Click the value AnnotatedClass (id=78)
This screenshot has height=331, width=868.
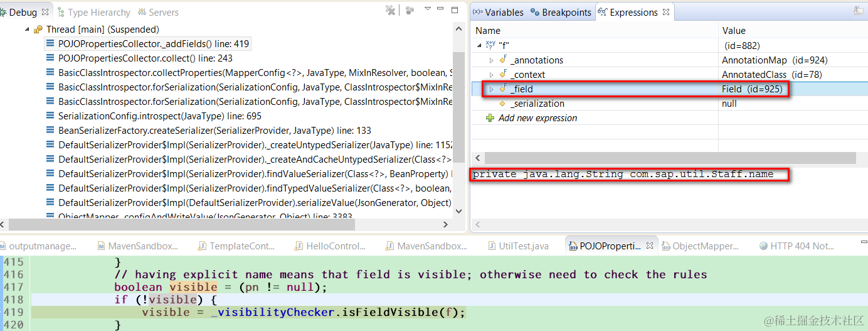click(772, 75)
